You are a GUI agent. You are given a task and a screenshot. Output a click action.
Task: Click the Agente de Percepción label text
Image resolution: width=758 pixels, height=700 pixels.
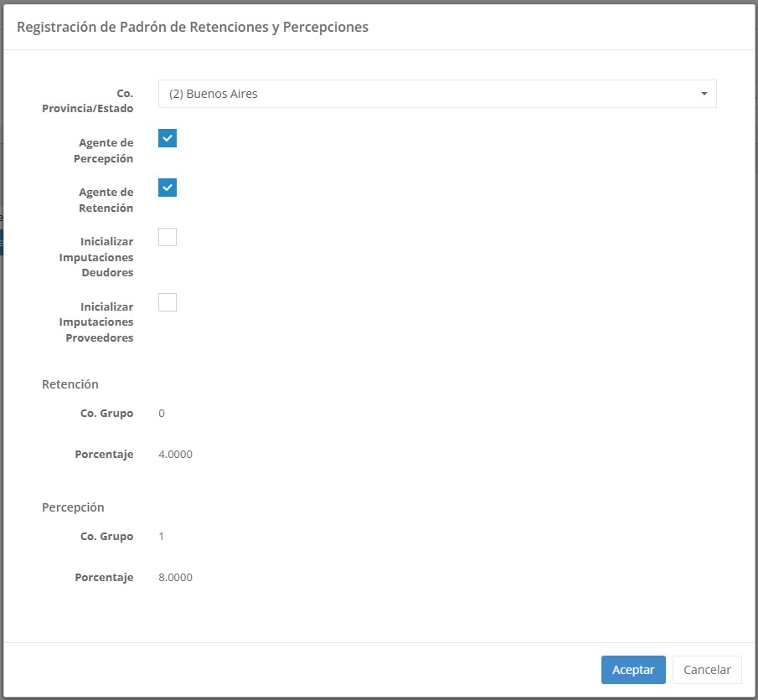106,151
